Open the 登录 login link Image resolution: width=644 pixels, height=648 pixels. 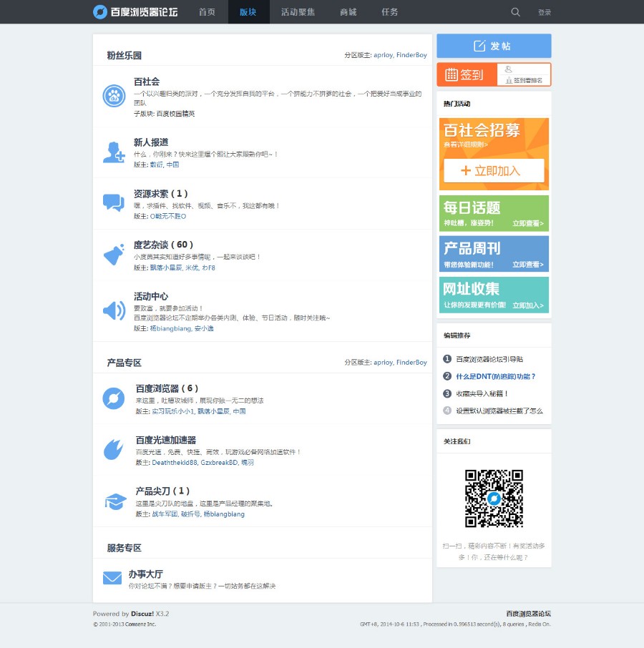click(545, 12)
